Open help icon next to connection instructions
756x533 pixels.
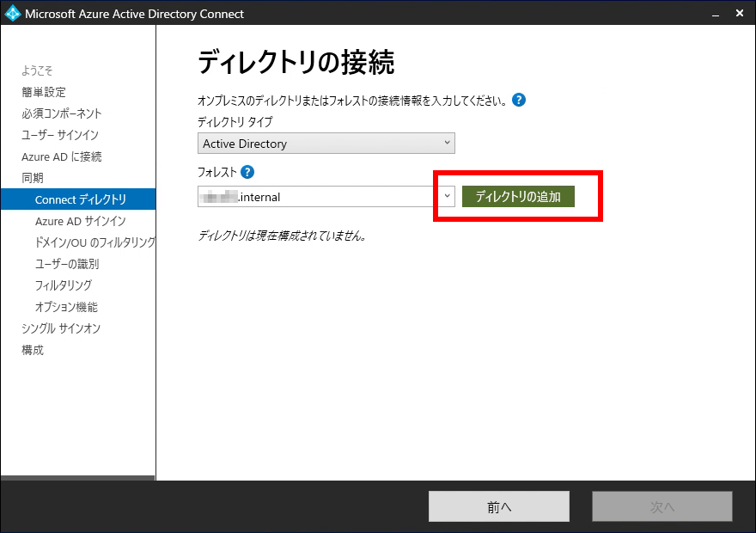pyautogui.click(x=519, y=100)
